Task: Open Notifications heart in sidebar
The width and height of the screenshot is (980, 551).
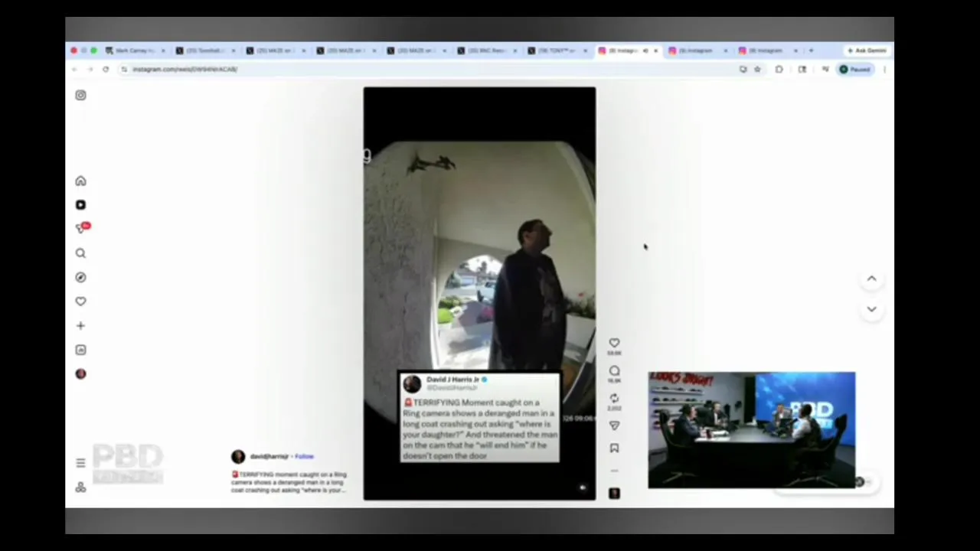Action: click(x=80, y=302)
